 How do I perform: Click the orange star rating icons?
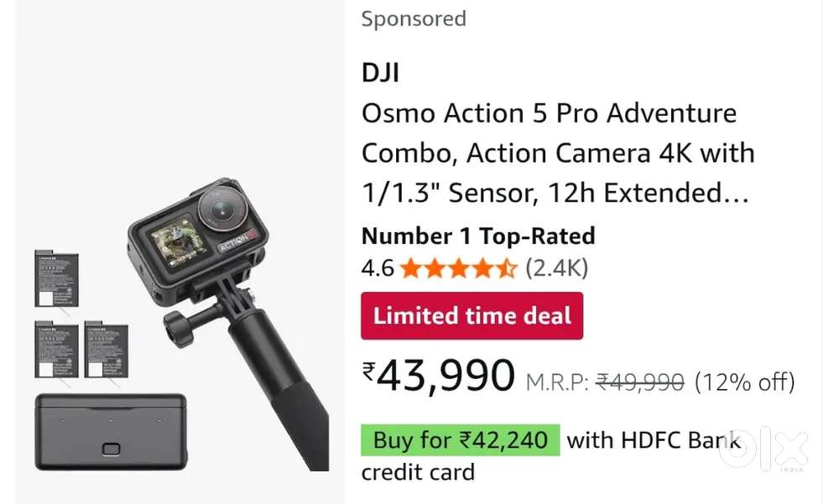458,268
